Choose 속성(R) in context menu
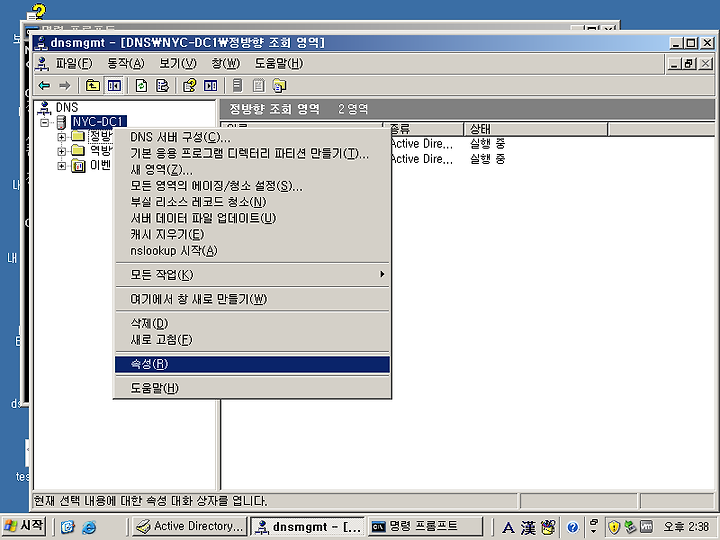The height and width of the screenshot is (540, 720). 252,364
